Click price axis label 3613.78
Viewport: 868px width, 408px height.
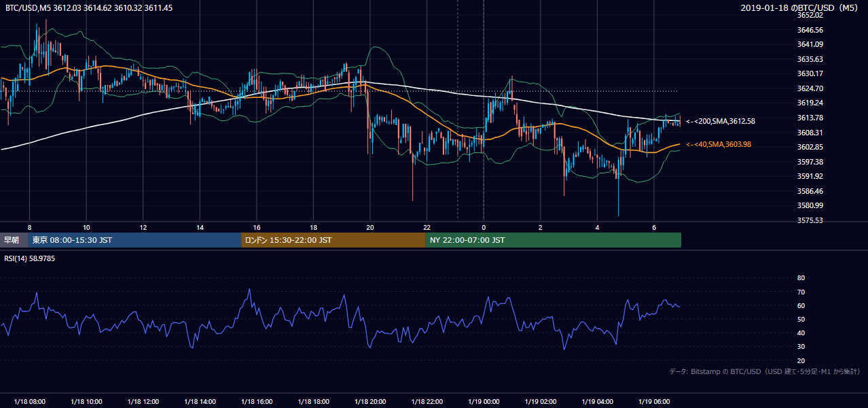point(810,118)
